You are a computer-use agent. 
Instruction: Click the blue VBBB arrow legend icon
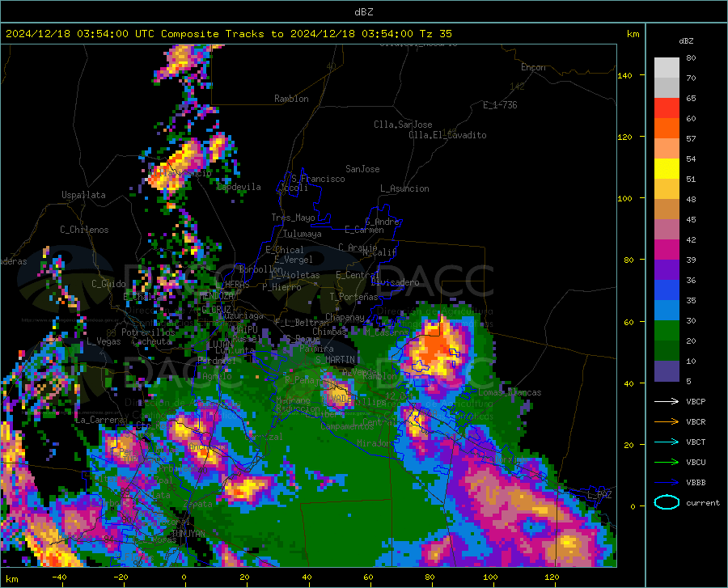(x=667, y=483)
